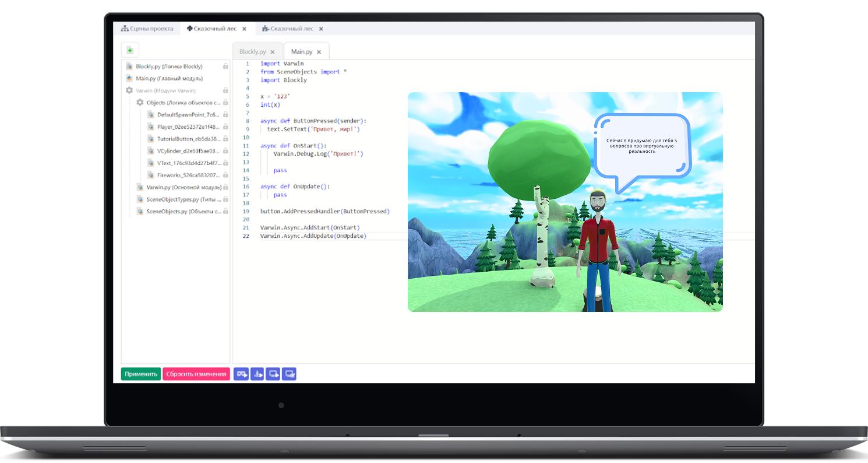Click file icon beside SceneObjects.py
868x463 pixels.
[x=140, y=211]
